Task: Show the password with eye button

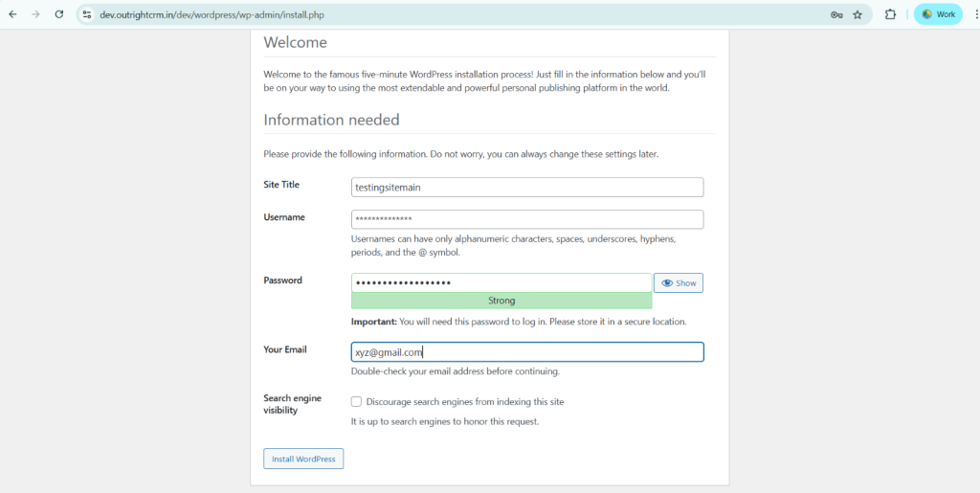Action: [x=679, y=283]
